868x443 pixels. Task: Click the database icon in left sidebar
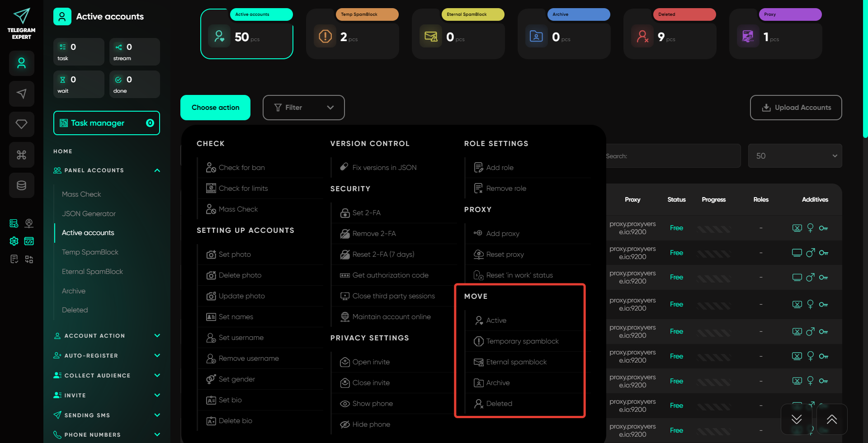pyautogui.click(x=21, y=185)
